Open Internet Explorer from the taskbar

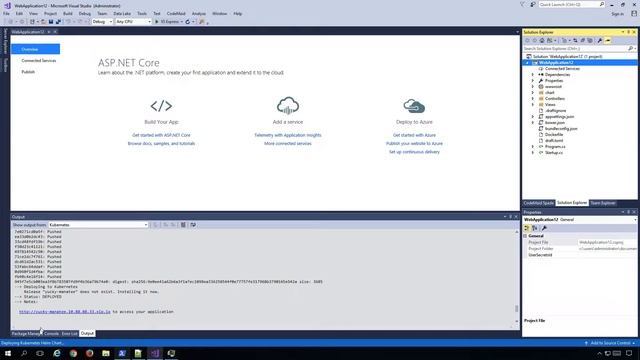click(x=57, y=353)
